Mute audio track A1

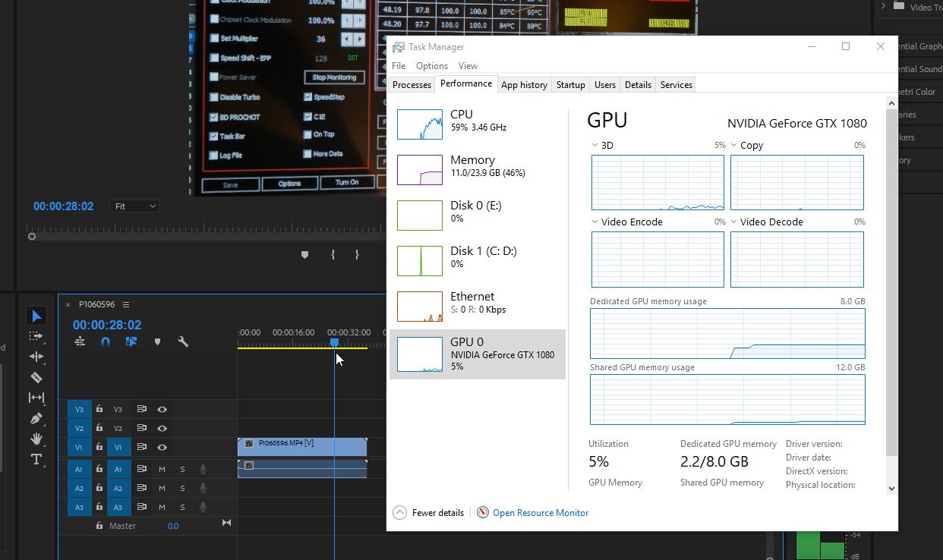click(162, 469)
